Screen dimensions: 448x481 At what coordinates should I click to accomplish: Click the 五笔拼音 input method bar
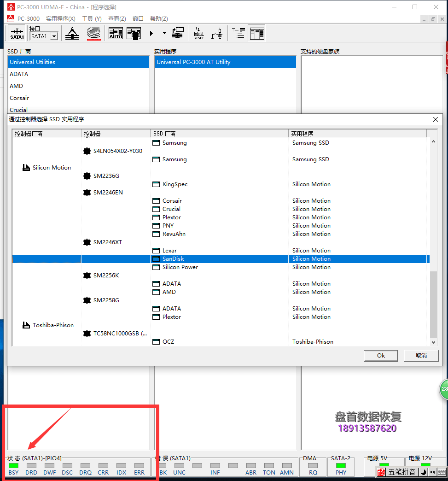402,472
